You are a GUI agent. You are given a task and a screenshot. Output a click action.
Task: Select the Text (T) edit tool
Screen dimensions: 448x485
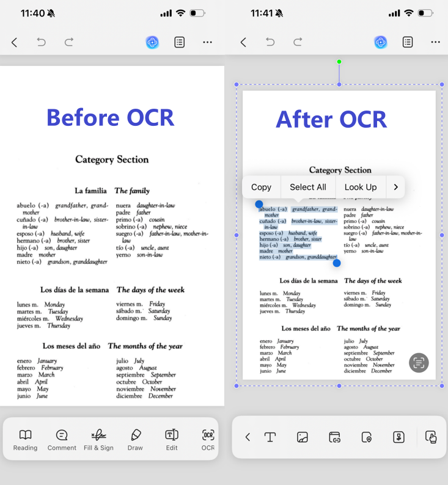pyautogui.click(x=270, y=437)
